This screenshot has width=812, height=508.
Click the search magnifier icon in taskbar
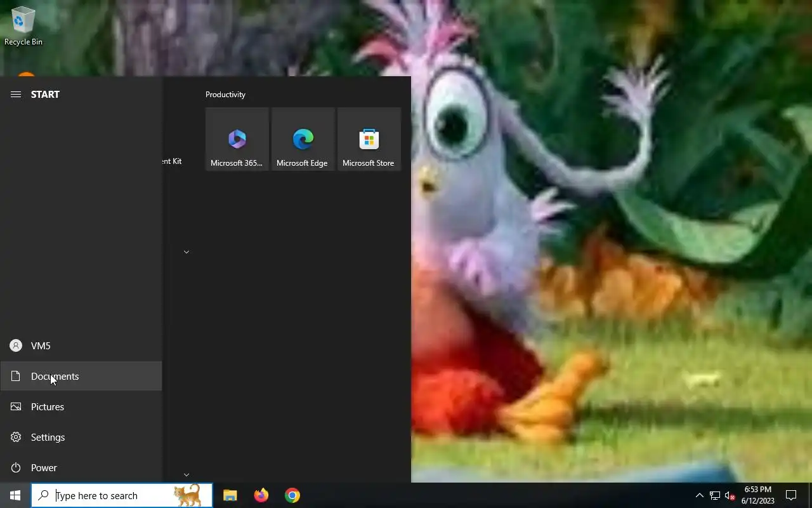tap(43, 495)
